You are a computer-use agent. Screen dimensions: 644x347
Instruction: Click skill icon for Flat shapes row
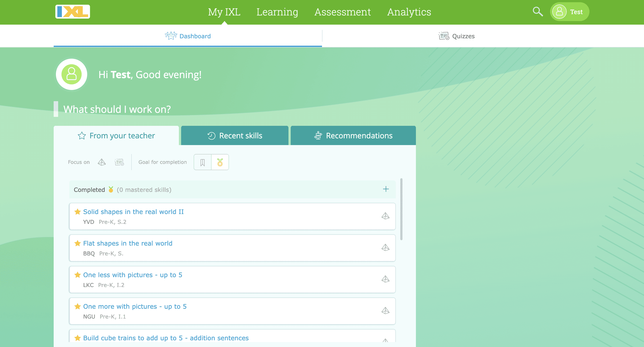click(x=385, y=248)
